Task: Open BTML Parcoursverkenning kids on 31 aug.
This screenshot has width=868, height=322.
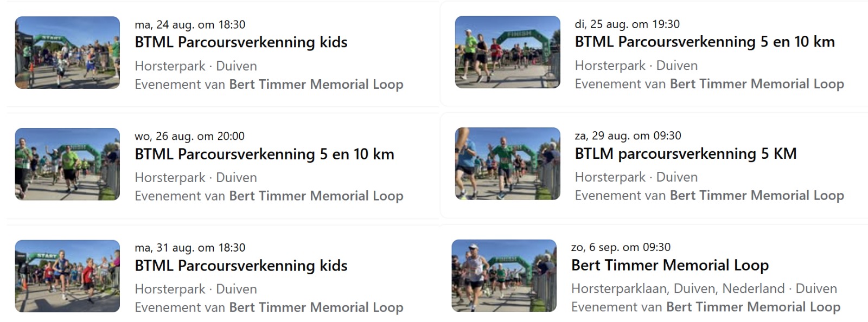Action: [x=241, y=266]
